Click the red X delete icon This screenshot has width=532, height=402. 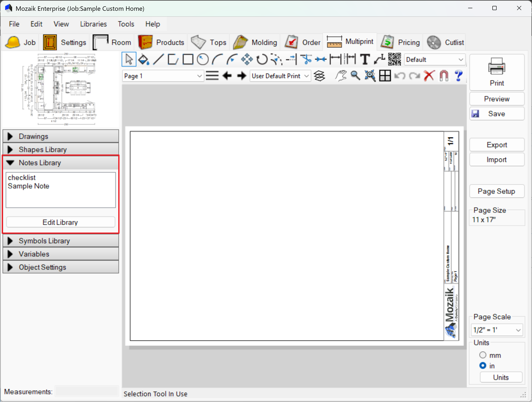429,76
